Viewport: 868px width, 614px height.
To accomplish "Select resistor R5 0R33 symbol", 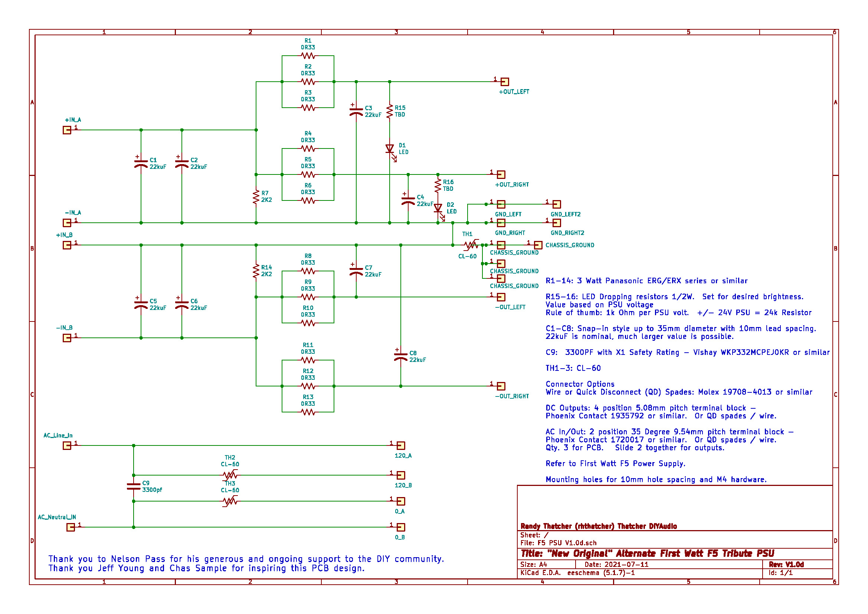I will 308,174.
